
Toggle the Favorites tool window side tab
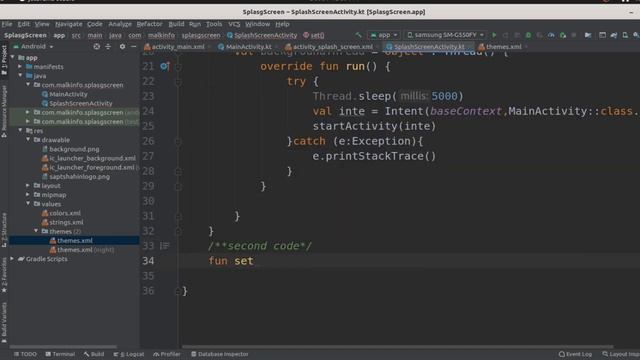click(x=4, y=275)
